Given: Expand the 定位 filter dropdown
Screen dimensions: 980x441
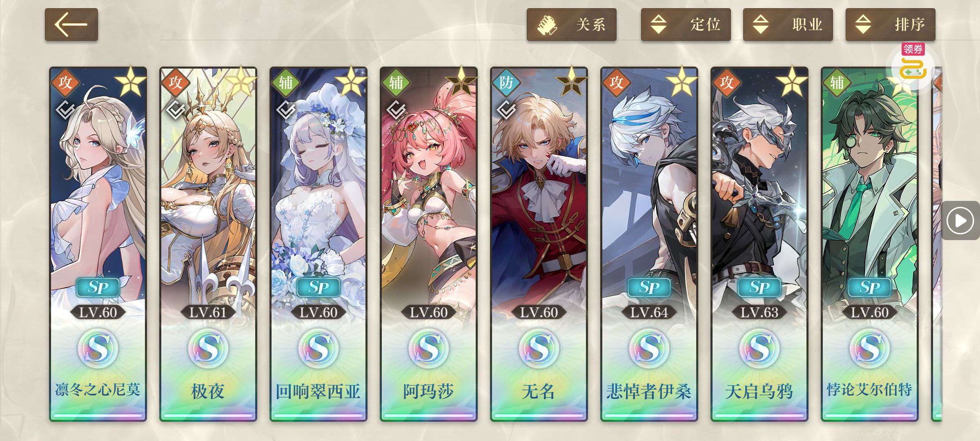Looking at the screenshot, I should click(x=686, y=24).
